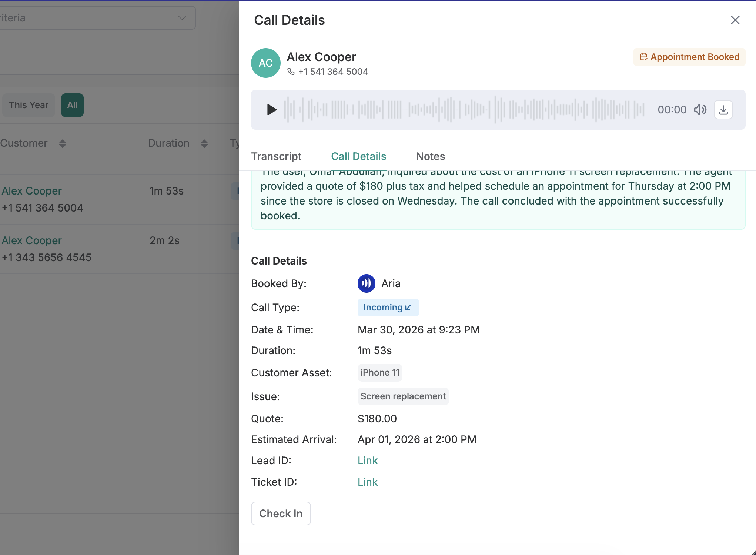Mute the recording volume icon

pos(700,110)
